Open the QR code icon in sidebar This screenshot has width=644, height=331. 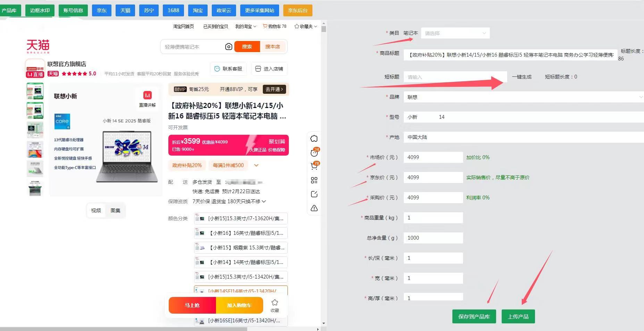314,180
